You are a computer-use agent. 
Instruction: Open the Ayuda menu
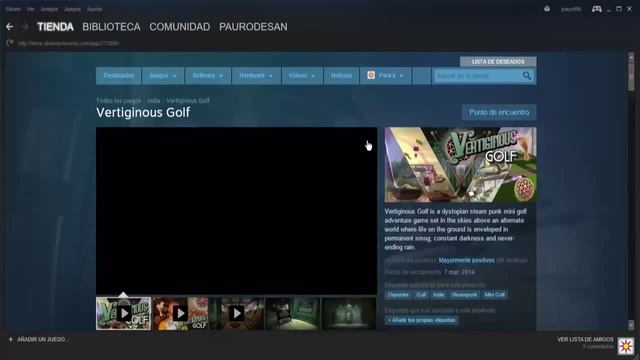click(94, 9)
